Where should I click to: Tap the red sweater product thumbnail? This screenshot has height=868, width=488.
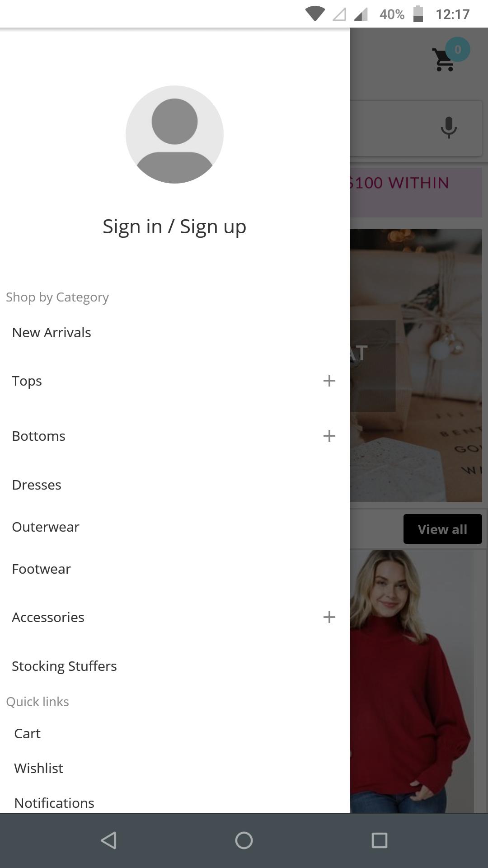tap(412, 681)
